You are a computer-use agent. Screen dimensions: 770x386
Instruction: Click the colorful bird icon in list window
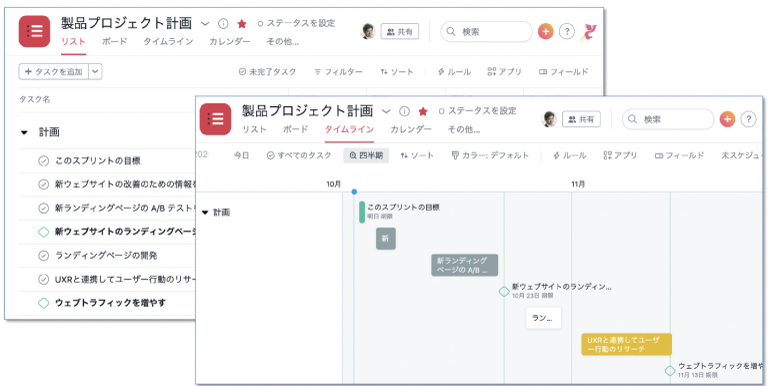[x=588, y=32]
